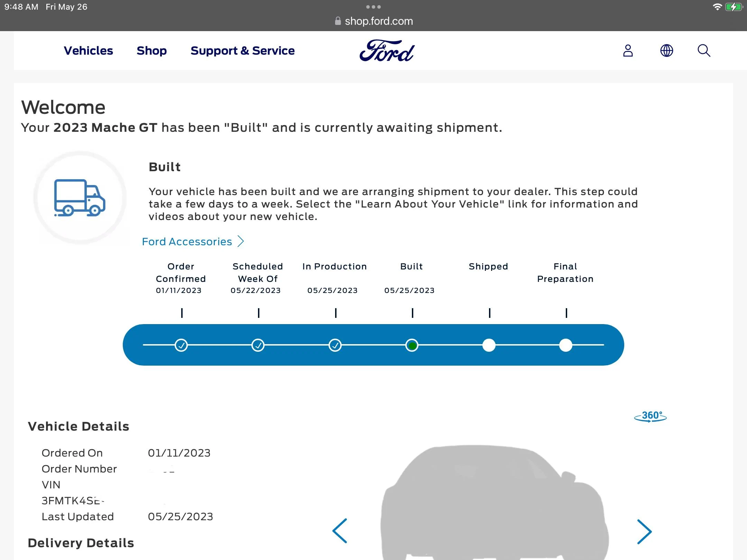The image size is (747, 560).
Task: Click the In Production checkmark step
Action: (x=335, y=345)
